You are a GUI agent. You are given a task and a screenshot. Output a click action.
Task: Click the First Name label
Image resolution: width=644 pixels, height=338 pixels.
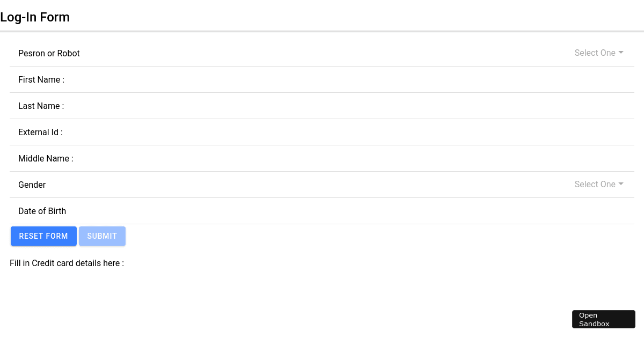pos(41,79)
